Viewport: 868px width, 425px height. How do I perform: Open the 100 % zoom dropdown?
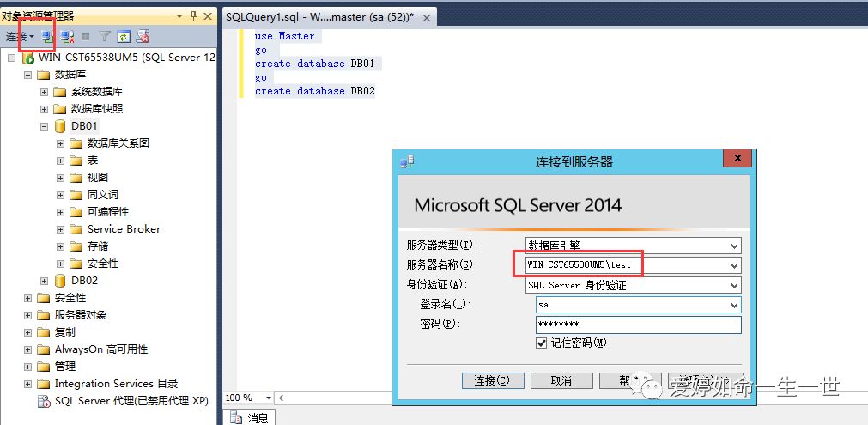(x=269, y=398)
